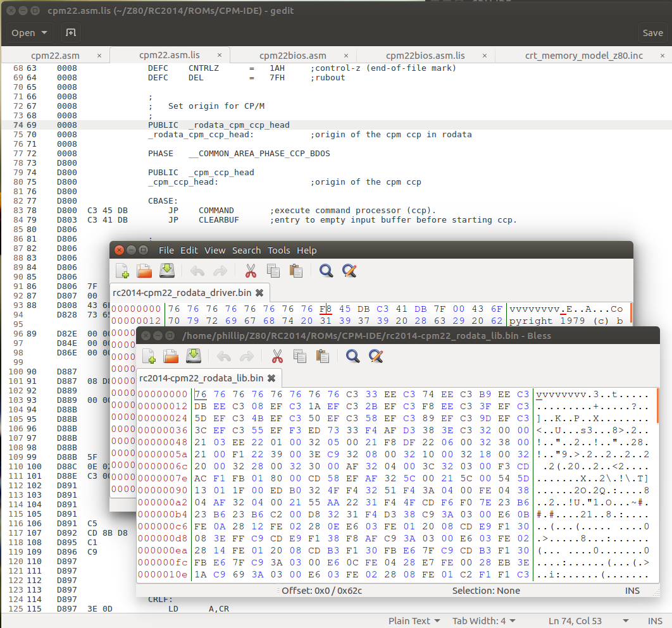Click Undo arrow in rodata_lib Bless window
Viewport: 672px width, 628px height.
tap(224, 357)
